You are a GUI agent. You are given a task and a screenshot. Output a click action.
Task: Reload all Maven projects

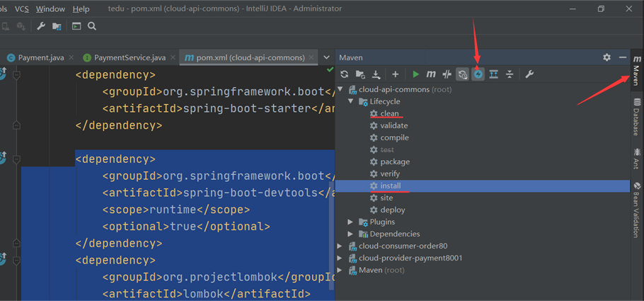(344, 74)
